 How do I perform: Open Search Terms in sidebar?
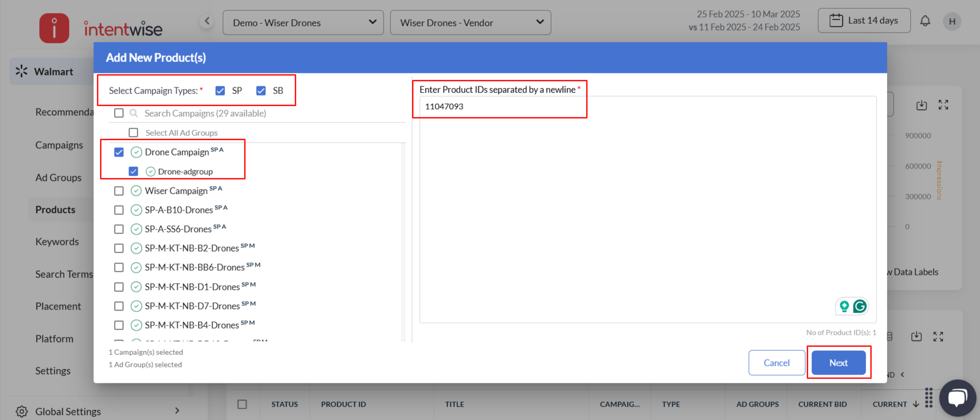[64, 274]
